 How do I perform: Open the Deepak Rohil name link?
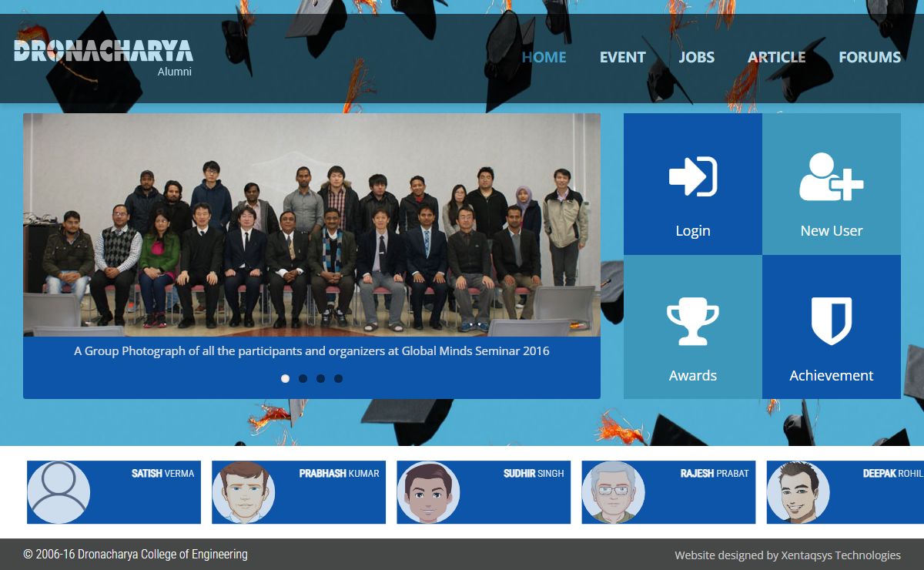(893, 473)
